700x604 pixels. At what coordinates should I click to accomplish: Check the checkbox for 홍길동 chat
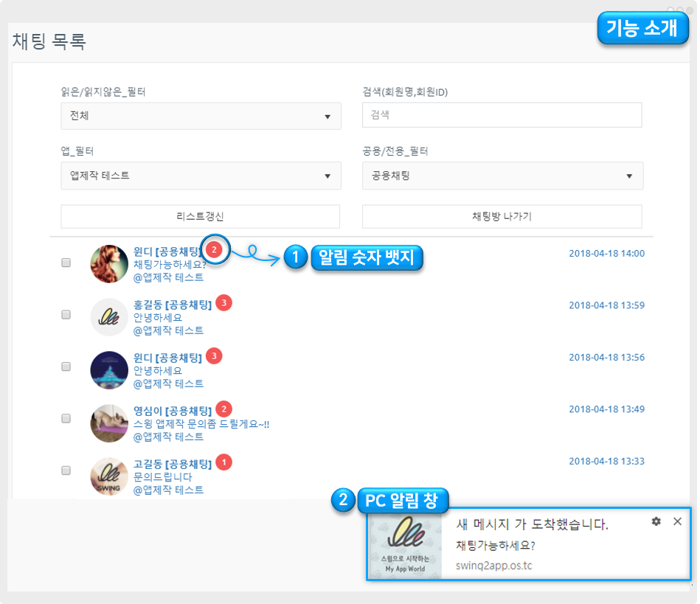point(66,314)
